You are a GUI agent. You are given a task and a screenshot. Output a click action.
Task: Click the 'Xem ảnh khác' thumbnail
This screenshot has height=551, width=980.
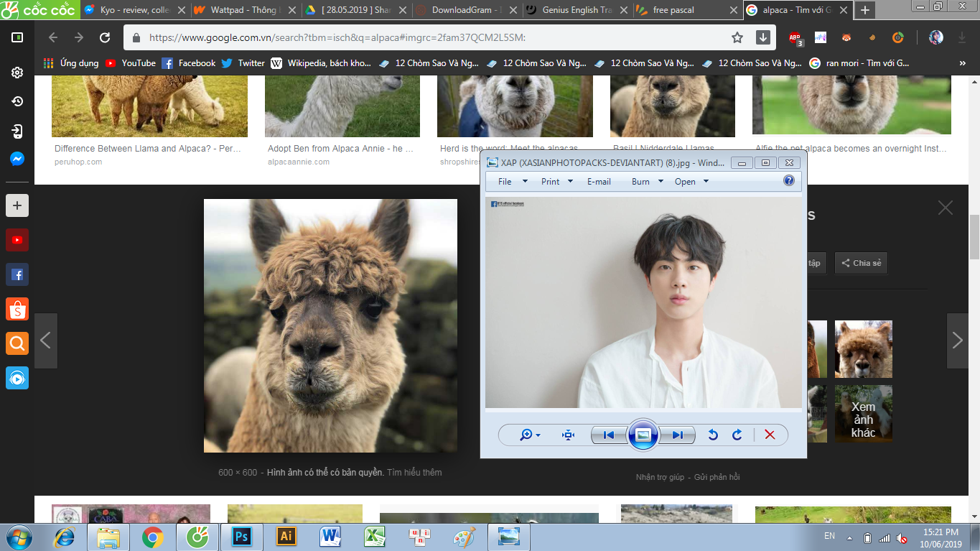point(863,414)
